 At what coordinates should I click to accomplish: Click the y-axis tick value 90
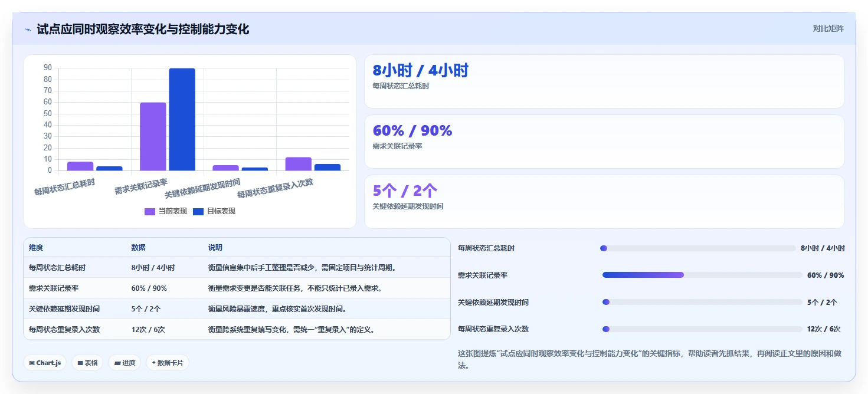[48, 68]
